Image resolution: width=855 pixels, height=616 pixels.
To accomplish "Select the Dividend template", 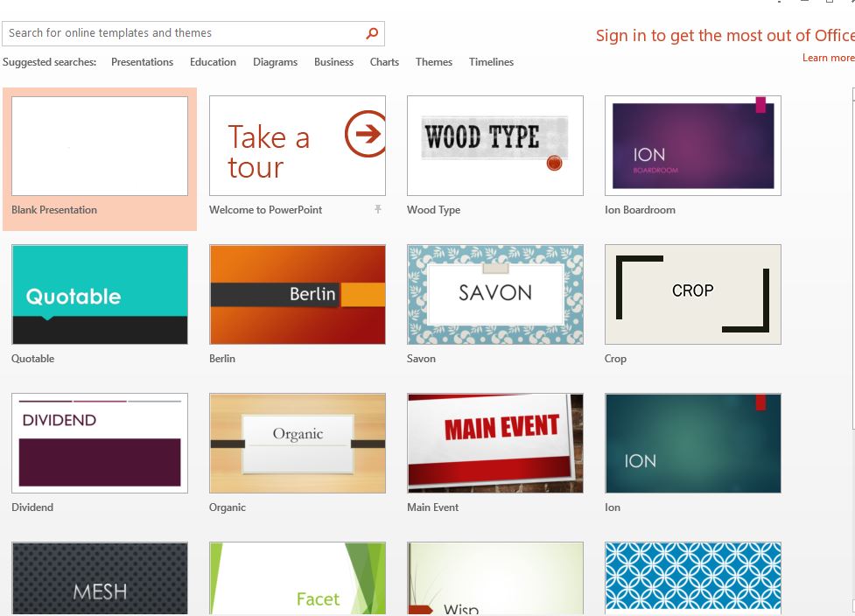I will tap(100, 444).
